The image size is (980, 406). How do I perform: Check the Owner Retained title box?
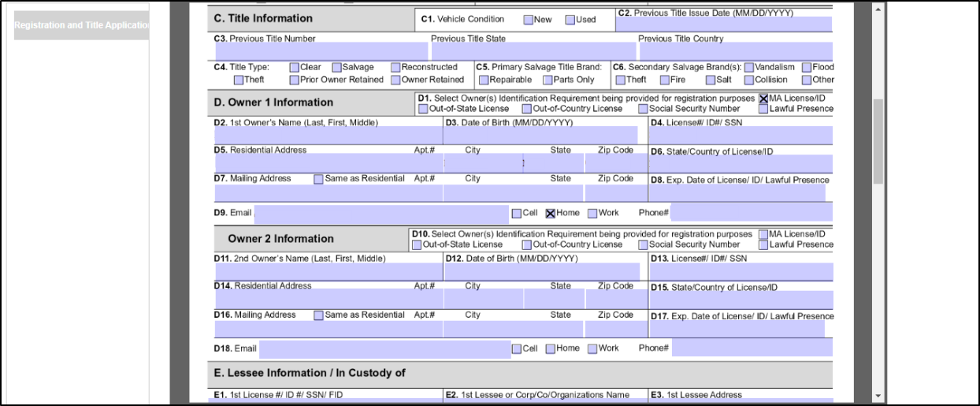[x=395, y=80]
